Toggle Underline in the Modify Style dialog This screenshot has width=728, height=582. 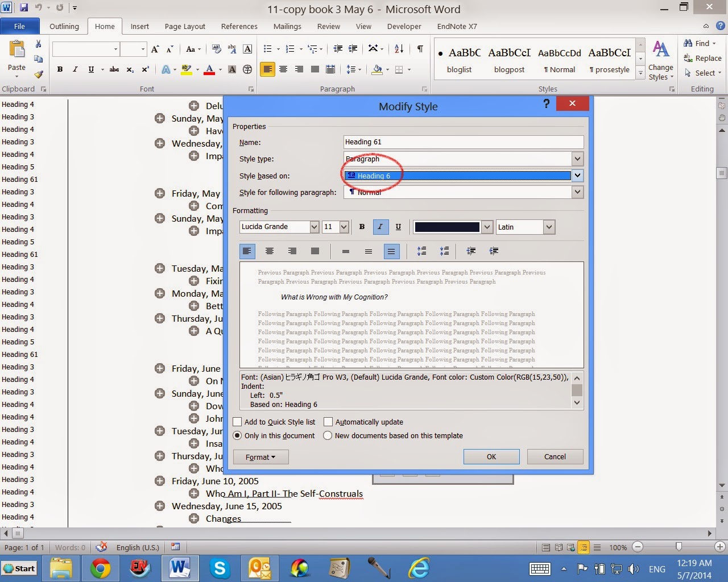click(x=398, y=227)
